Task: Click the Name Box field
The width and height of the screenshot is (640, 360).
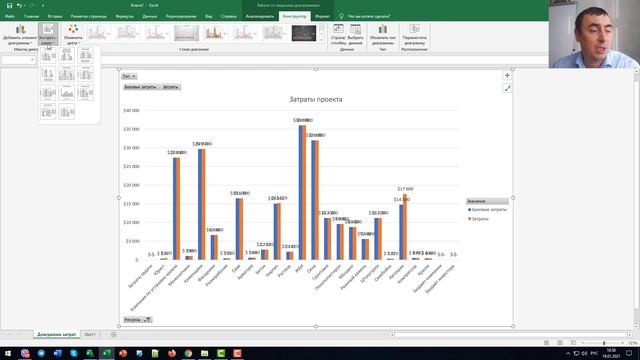Action: pyautogui.click(x=16, y=60)
